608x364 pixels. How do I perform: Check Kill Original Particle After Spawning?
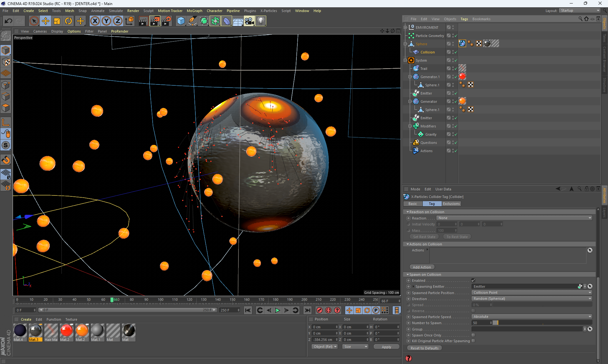473,341
